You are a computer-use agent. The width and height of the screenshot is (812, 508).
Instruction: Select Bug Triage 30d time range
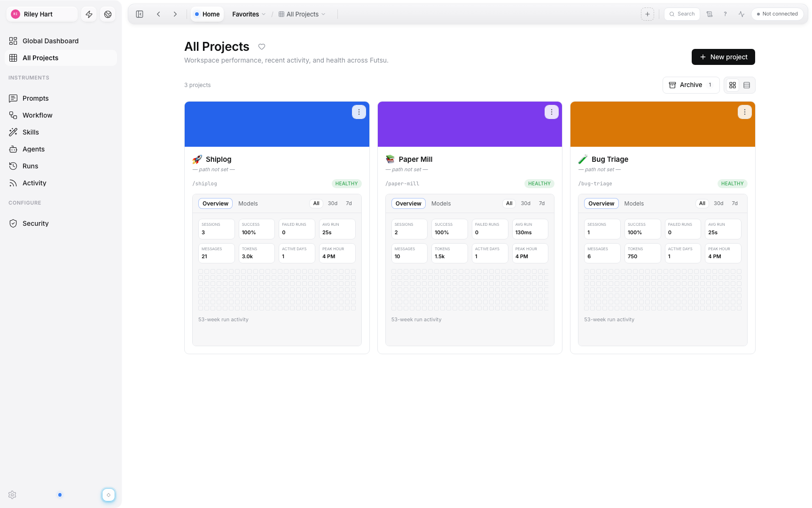click(x=718, y=204)
